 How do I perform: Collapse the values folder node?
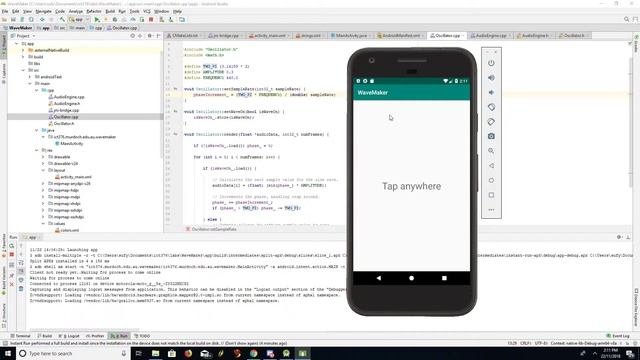pyautogui.click(x=43, y=224)
